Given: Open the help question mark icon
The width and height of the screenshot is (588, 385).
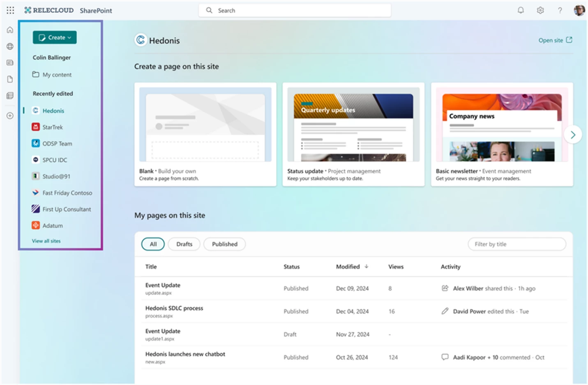Looking at the screenshot, I should [x=560, y=10].
